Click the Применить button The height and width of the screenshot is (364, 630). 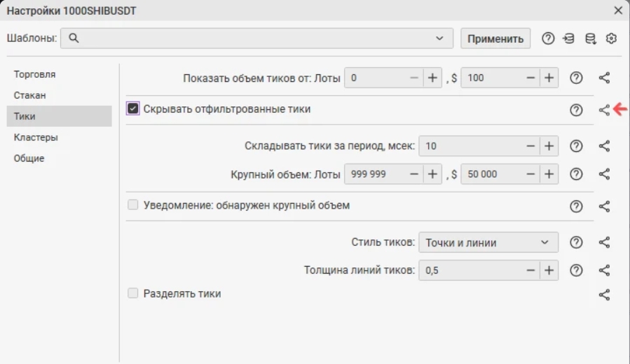click(x=495, y=38)
